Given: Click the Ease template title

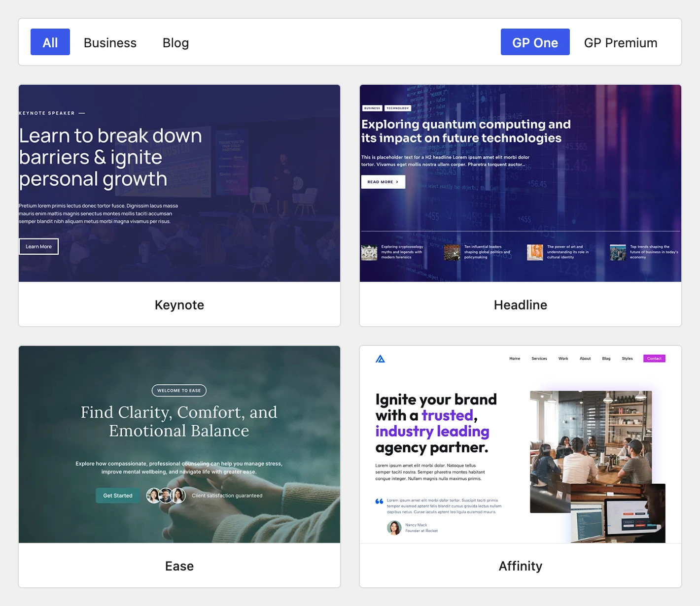Looking at the screenshot, I should click(179, 566).
